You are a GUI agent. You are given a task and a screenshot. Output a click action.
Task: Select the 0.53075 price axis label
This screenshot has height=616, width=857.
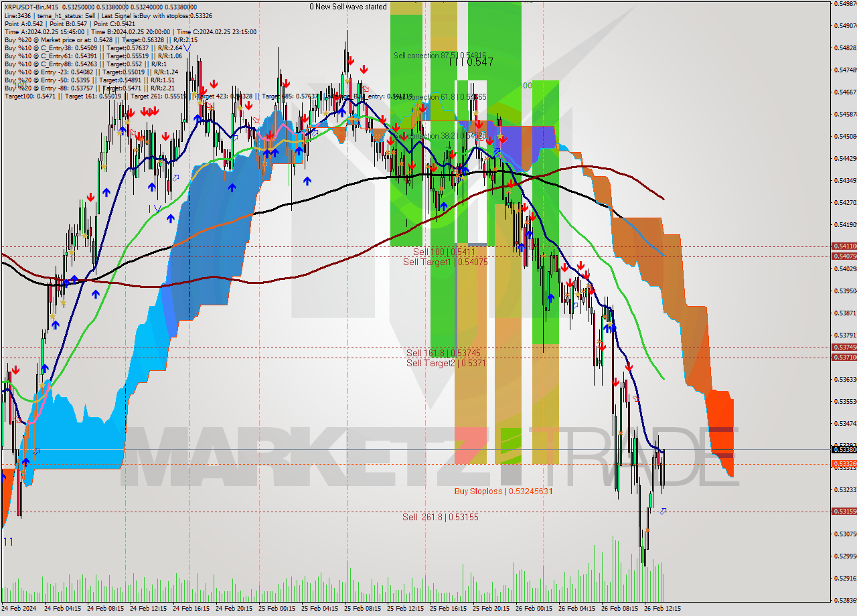point(845,534)
